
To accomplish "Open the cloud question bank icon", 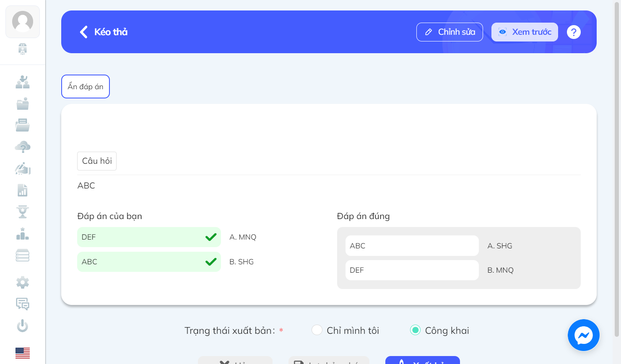I will tap(23, 147).
